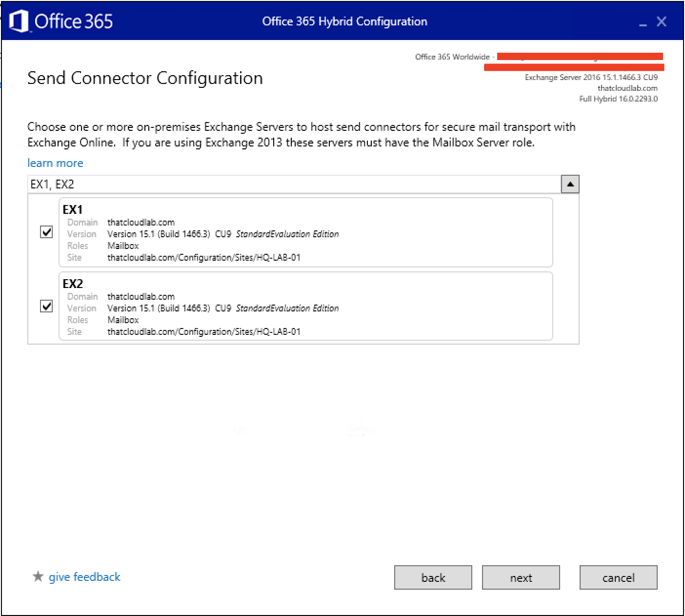
Task: Open the learn more link
Action: point(55,163)
